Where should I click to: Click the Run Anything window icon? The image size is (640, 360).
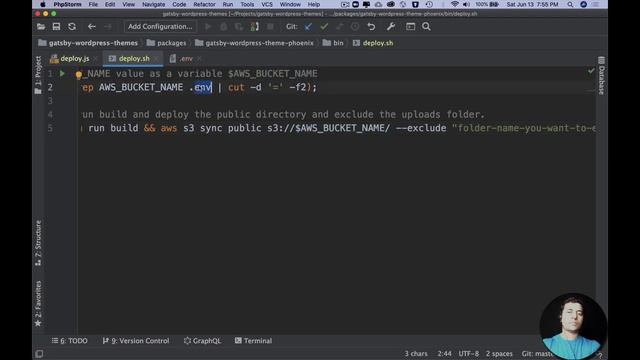(x=410, y=27)
